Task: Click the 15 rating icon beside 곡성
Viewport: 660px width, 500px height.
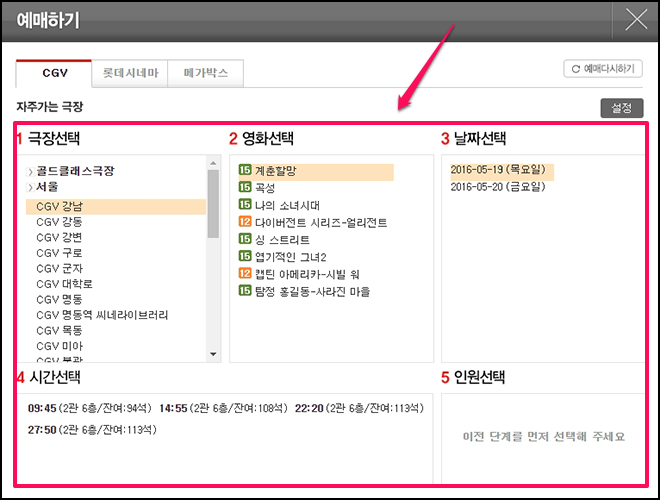Action: 245,187
